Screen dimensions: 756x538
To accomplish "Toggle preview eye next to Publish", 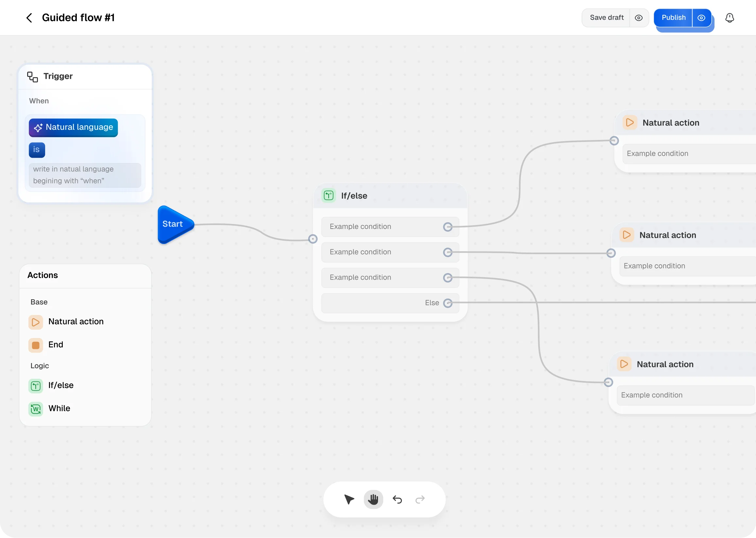I will point(701,18).
